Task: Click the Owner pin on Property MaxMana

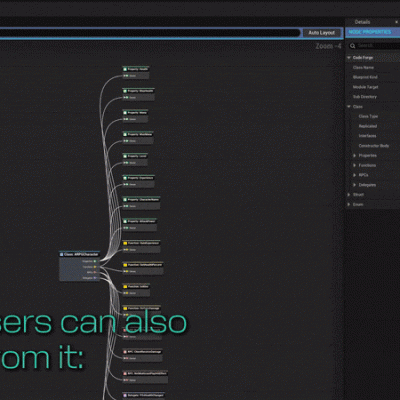Action: (126, 141)
